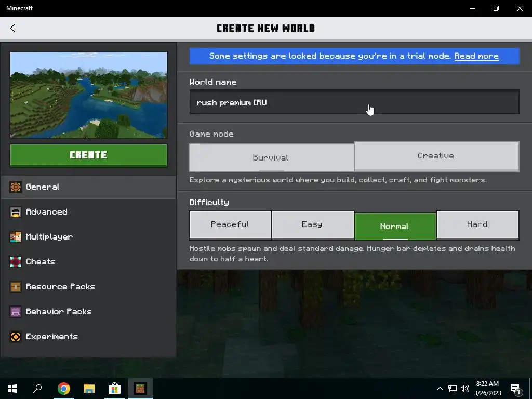Click the Cheats icon in sidebar
Image resolution: width=532 pixels, height=399 pixels.
coord(15,262)
